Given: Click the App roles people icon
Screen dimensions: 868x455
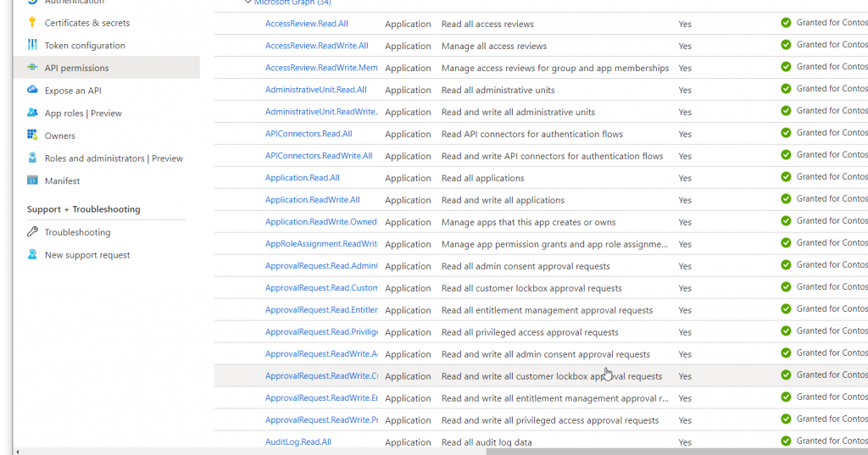Looking at the screenshot, I should tap(32, 113).
